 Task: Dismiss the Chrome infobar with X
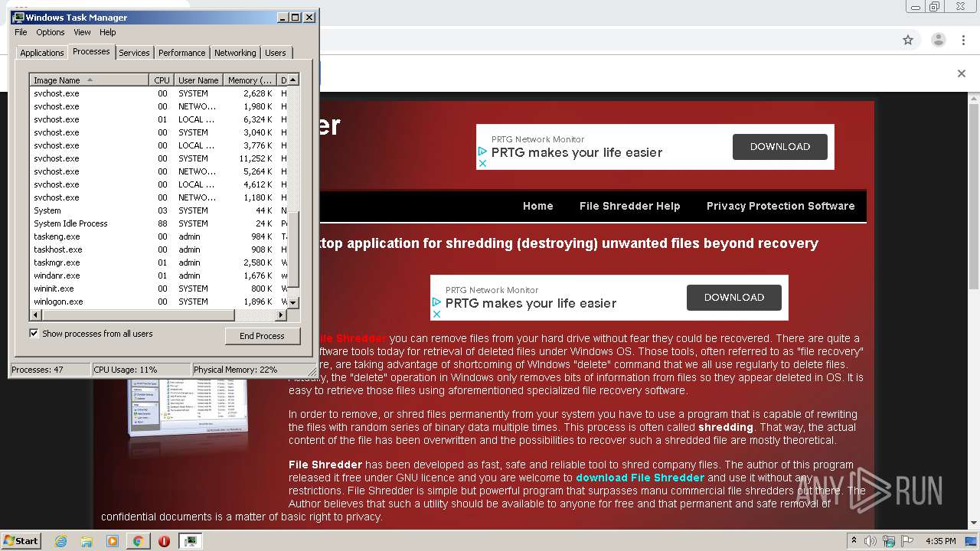click(962, 73)
